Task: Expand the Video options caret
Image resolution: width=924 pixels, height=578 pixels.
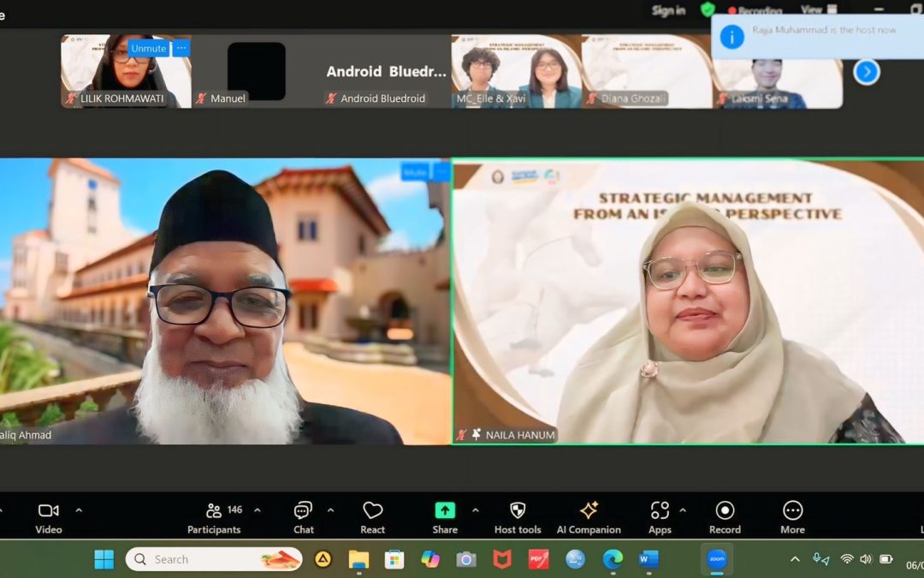Action: click(x=79, y=510)
